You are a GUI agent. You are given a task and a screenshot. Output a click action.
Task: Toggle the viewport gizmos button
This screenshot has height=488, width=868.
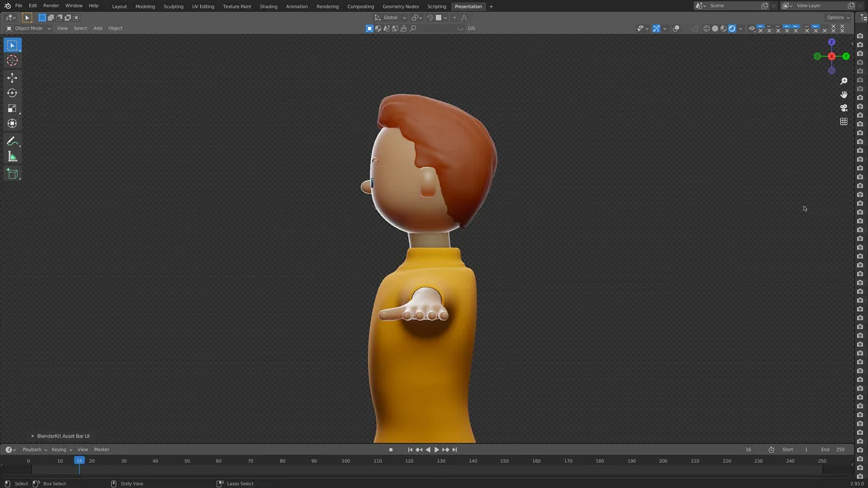tap(656, 28)
